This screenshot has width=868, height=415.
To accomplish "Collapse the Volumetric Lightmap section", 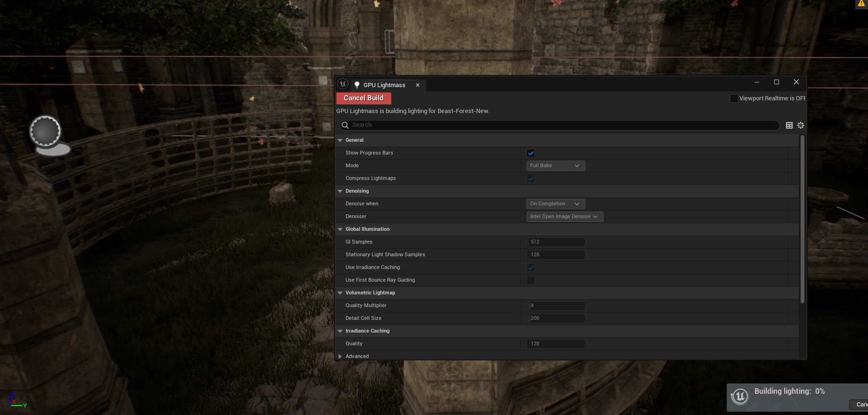I will [340, 293].
